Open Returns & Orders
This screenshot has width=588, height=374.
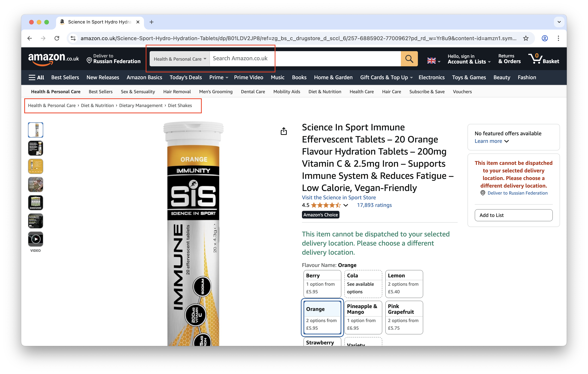[x=509, y=59]
